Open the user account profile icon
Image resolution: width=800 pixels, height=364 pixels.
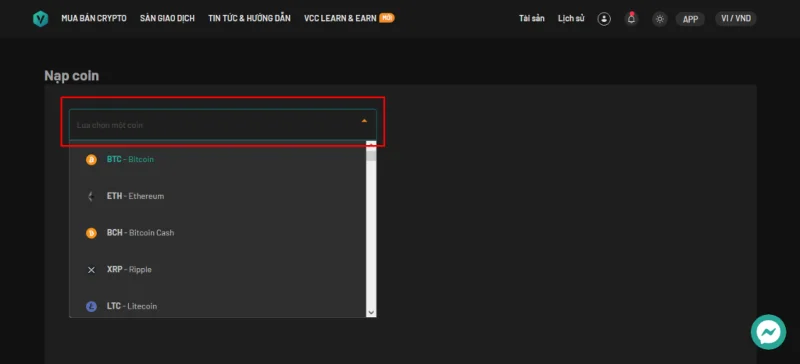click(x=604, y=19)
